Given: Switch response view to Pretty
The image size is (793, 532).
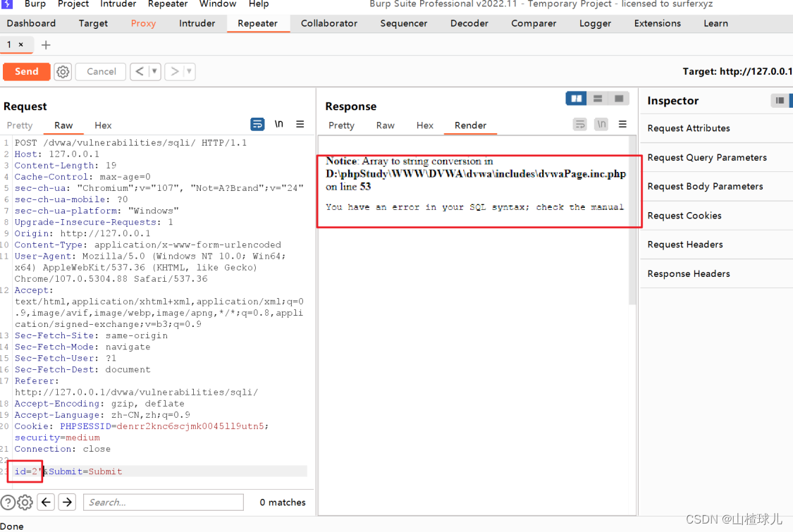Looking at the screenshot, I should tap(341, 125).
